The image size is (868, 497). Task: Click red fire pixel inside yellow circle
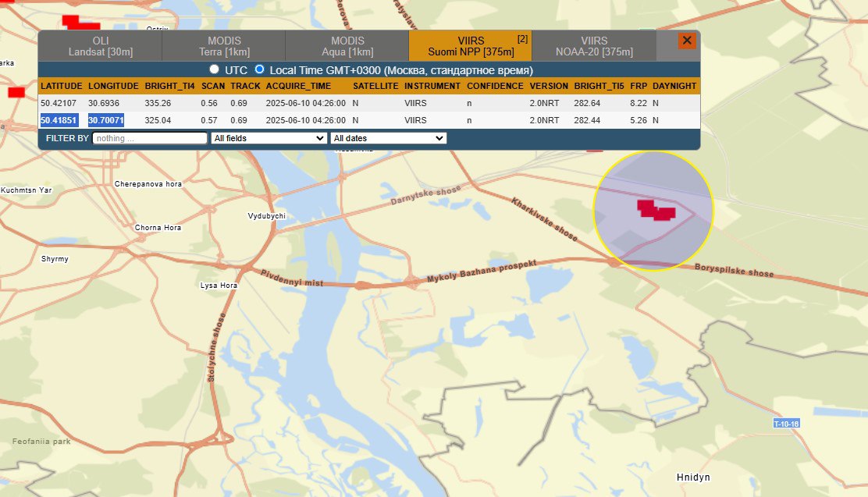[x=656, y=211]
